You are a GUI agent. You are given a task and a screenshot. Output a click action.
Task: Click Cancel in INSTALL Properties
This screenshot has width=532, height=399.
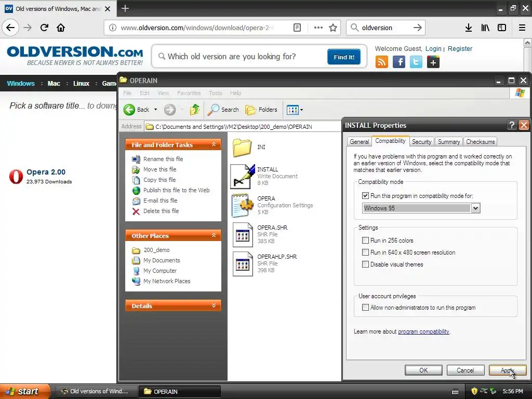click(x=465, y=370)
